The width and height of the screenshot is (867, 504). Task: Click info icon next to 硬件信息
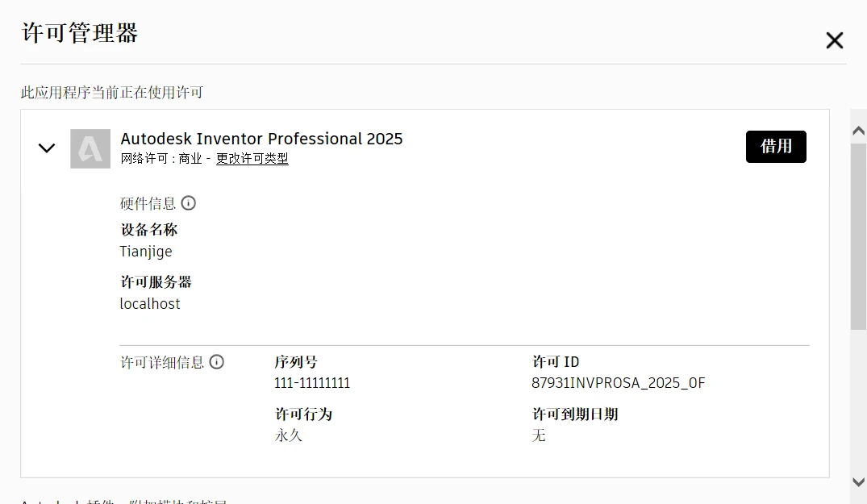pos(189,203)
